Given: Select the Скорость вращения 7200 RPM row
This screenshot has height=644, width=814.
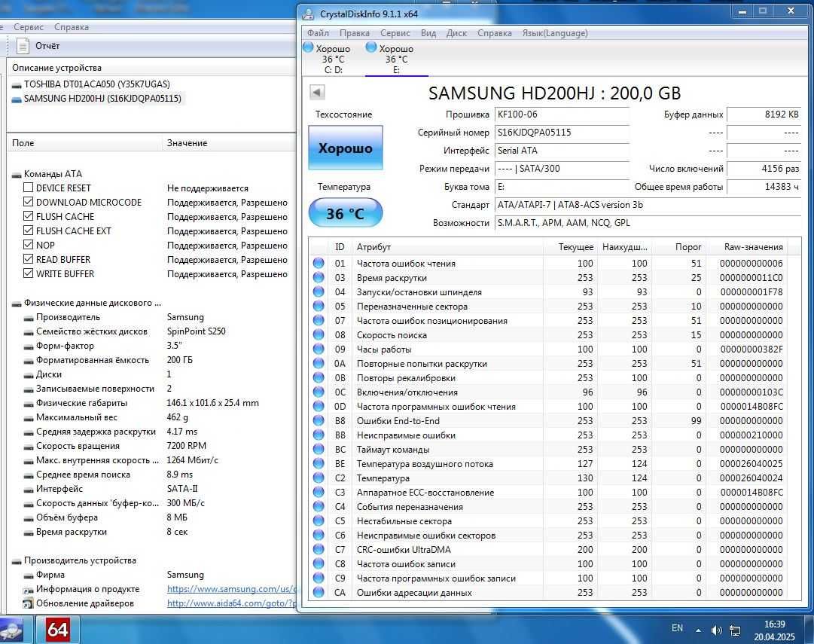Looking at the screenshot, I should pos(151,446).
